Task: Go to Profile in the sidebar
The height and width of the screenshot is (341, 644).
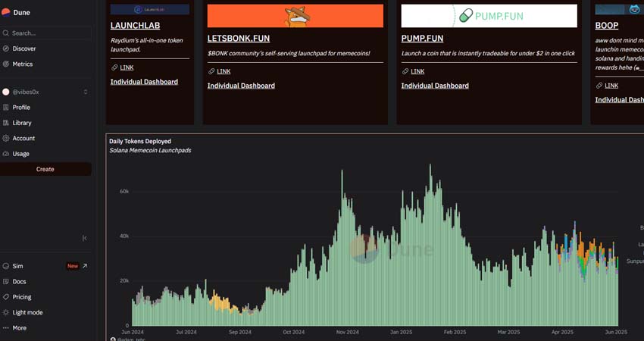Action: [20, 108]
